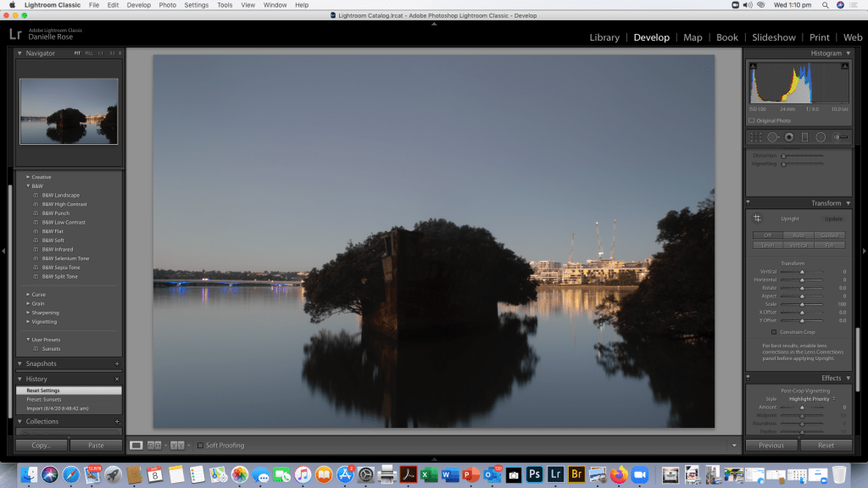The width and height of the screenshot is (868, 488).
Task: Tick the Original Photo checkbox
Action: (x=751, y=121)
